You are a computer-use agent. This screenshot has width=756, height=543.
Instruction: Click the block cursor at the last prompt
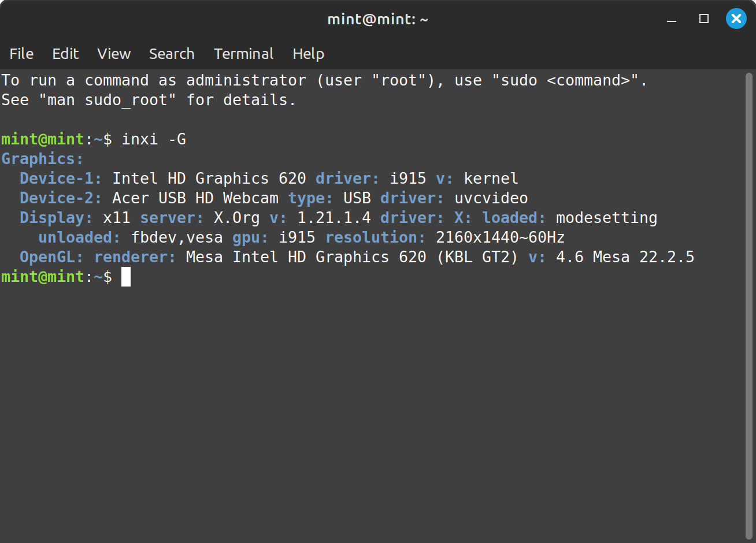(x=126, y=277)
